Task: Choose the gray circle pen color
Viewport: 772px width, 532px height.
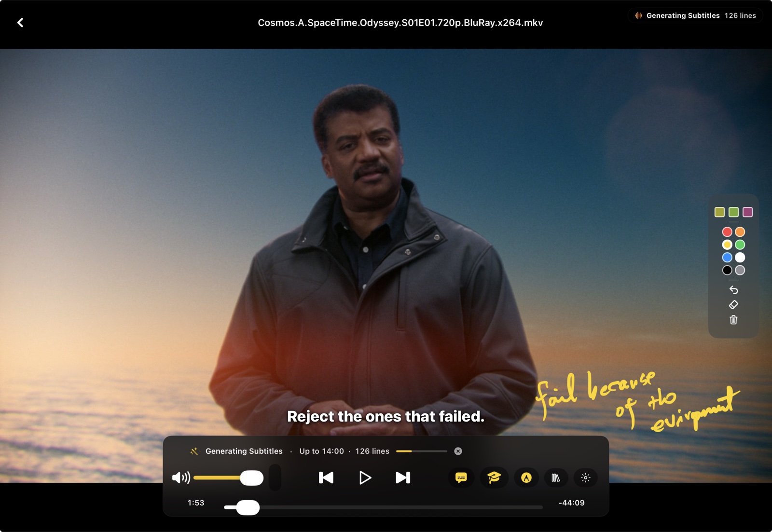Action: [x=740, y=271]
